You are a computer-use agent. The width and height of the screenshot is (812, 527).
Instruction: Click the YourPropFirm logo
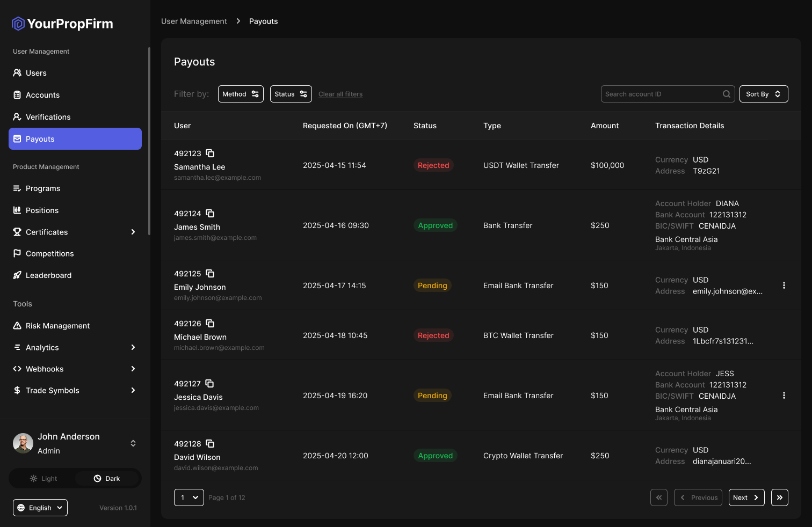62,24
